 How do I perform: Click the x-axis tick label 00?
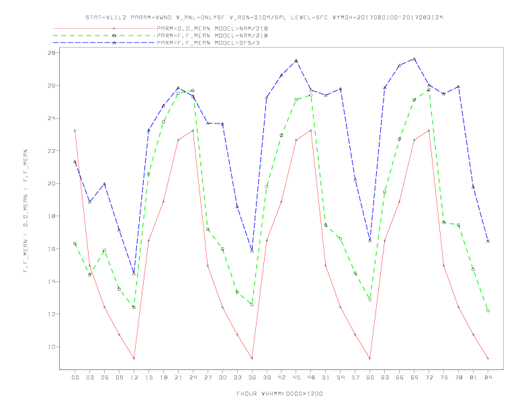75,377
